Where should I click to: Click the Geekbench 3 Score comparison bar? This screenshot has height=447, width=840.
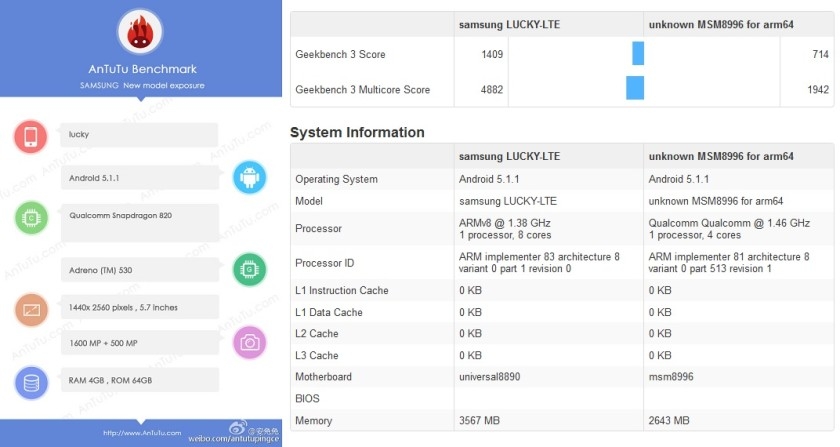(x=638, y=54)
